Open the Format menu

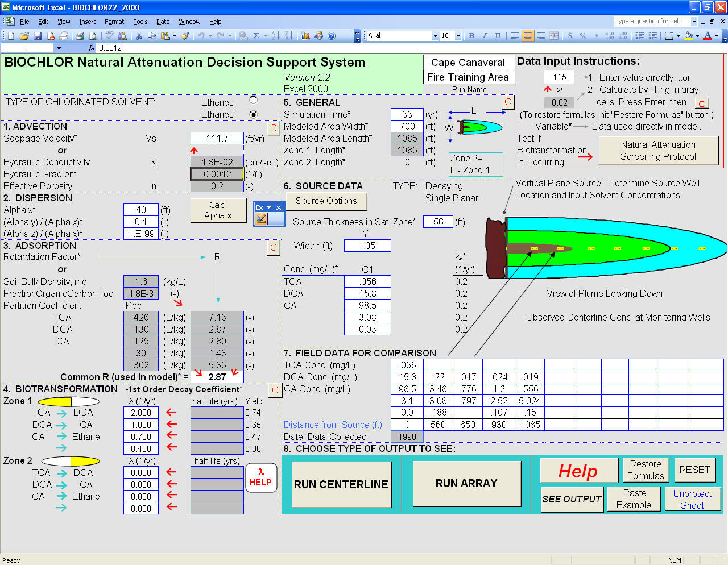[114, 22]
